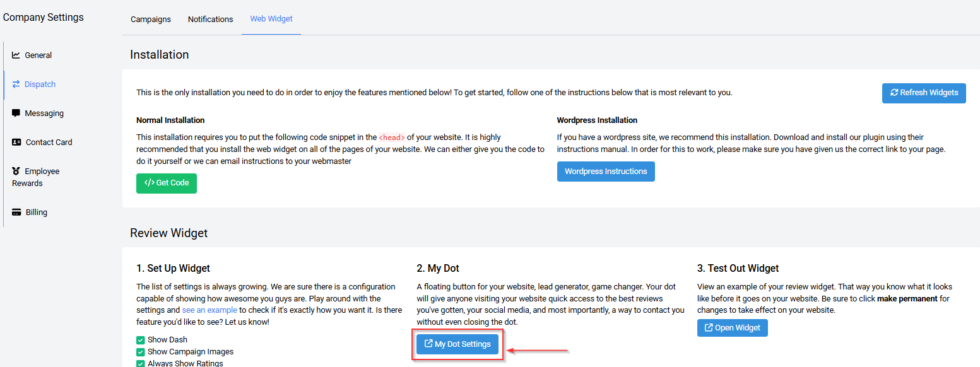This screenshot has width=980, height=367.
Task: Select the Web Widget tab
Action: click(x=271, y=19)
